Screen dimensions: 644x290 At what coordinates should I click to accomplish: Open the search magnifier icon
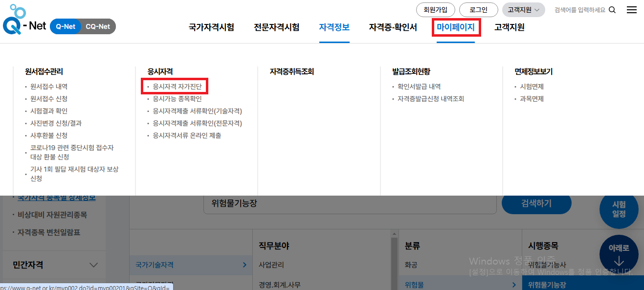click(612, 9)
